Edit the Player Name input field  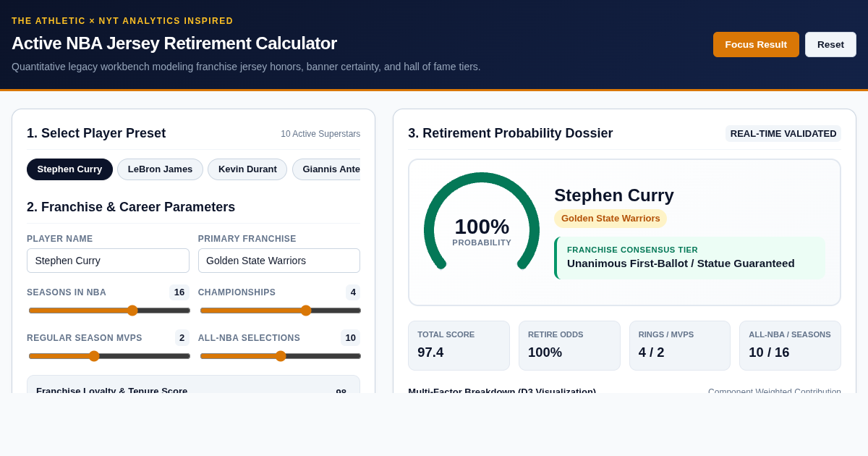pos(108,261)
